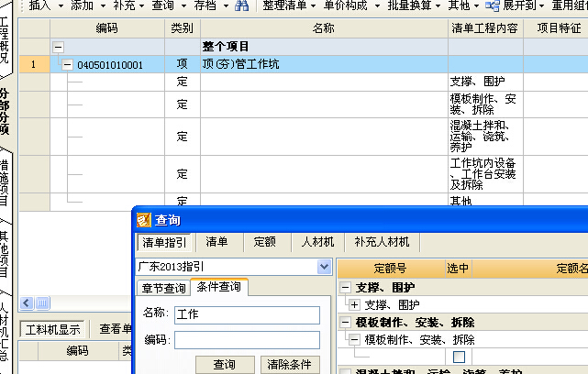Switch to the 工程概况 side tab
This screenshot has width=588, height=374.
(5, 40)
